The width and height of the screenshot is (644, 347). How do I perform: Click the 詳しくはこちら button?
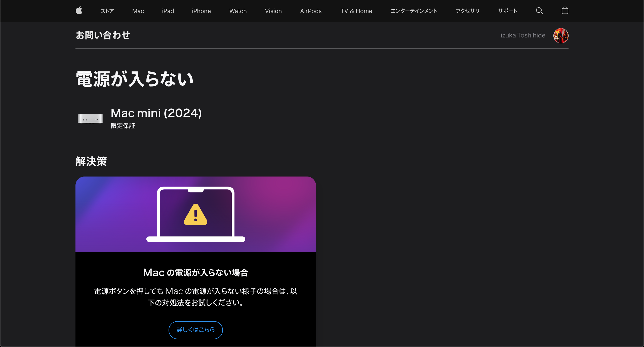(x=196, y=330)
